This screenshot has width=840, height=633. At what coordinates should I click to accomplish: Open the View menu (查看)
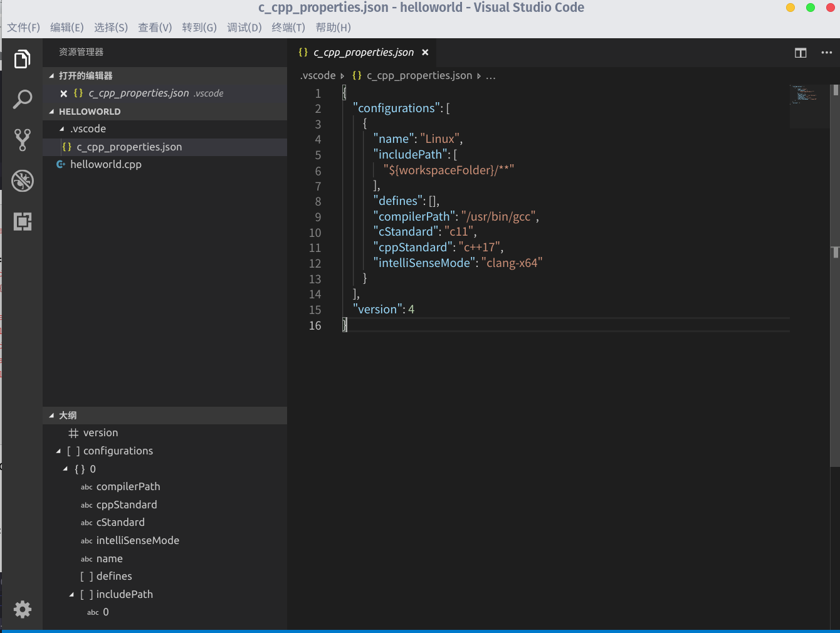tap(155, 28)
